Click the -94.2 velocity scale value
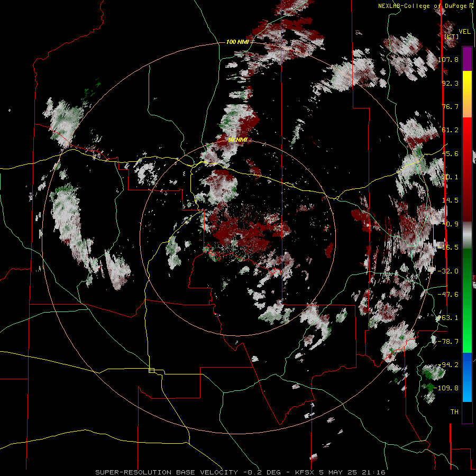 click(448, 365)
